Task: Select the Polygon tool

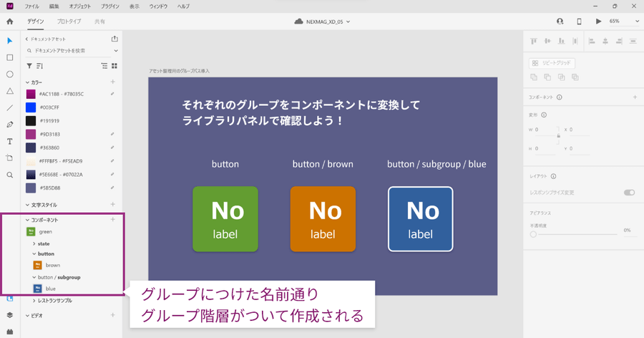Action: click(10, 91)
